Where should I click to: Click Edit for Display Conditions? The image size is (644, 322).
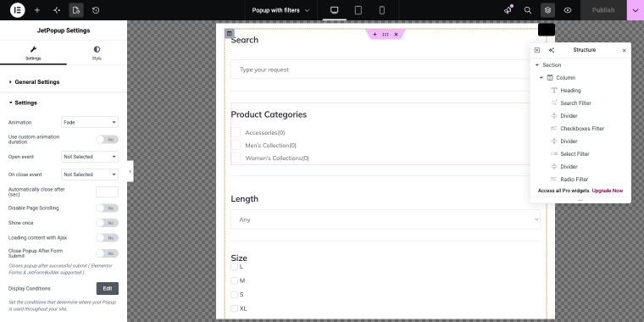(x=108, y=289)
